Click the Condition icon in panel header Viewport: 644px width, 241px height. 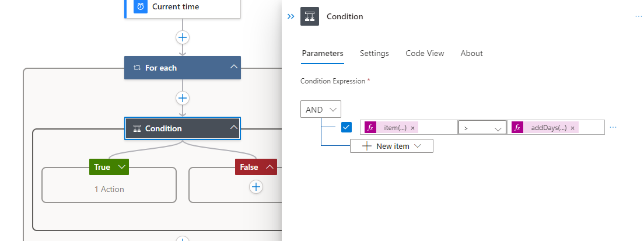coord(310,16)
